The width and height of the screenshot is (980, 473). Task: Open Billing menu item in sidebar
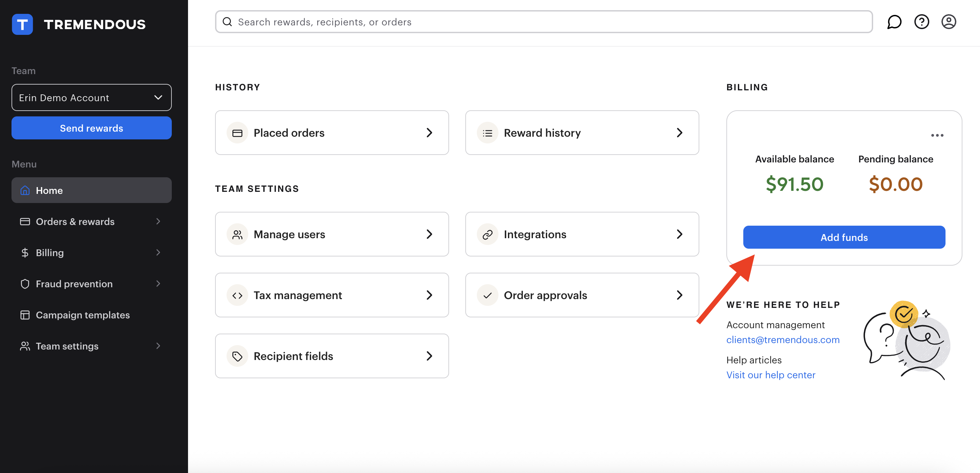[x=91, y=253]
